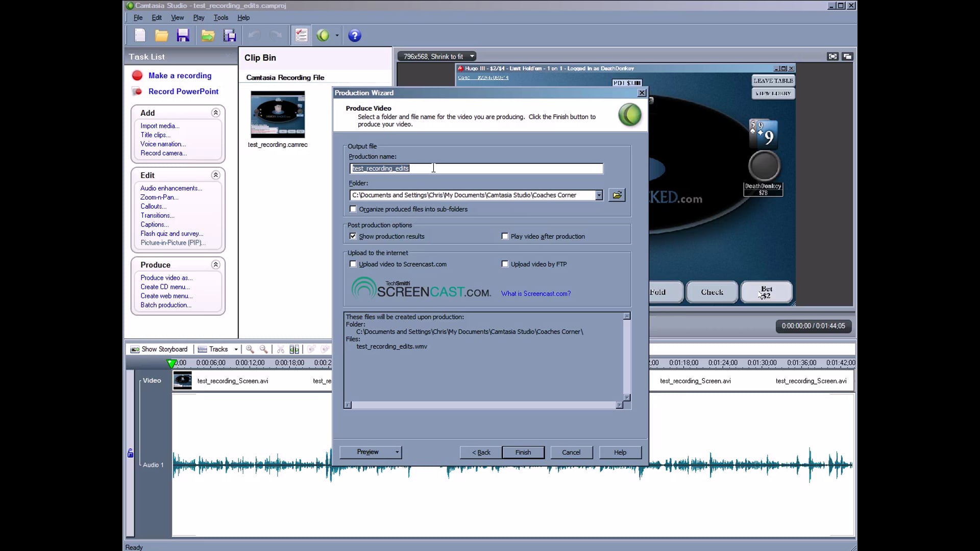Screen dimensions: 980x551
Task: Open the Tracks dropdown in the timeline toolbar
Action: [x=236, y=349]
